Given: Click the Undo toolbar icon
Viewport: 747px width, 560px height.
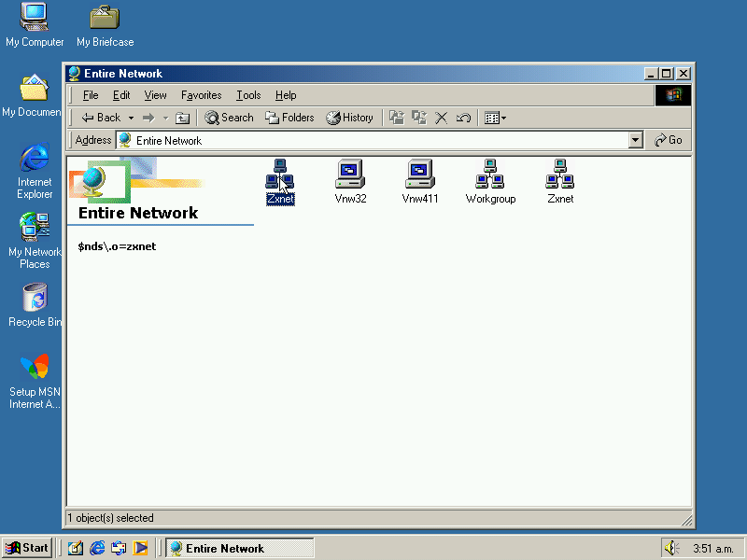Looking at the screenshot, I should point(463,118).
